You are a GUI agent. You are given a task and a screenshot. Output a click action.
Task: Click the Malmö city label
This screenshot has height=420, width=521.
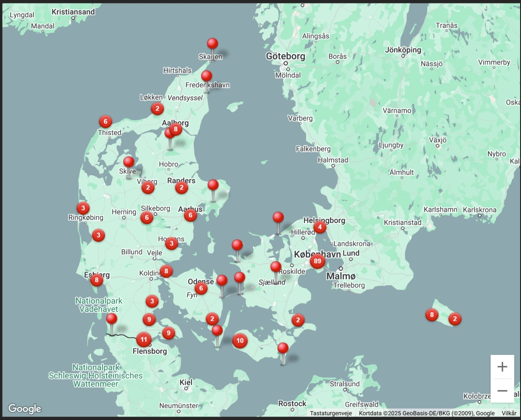pos(341,276)
